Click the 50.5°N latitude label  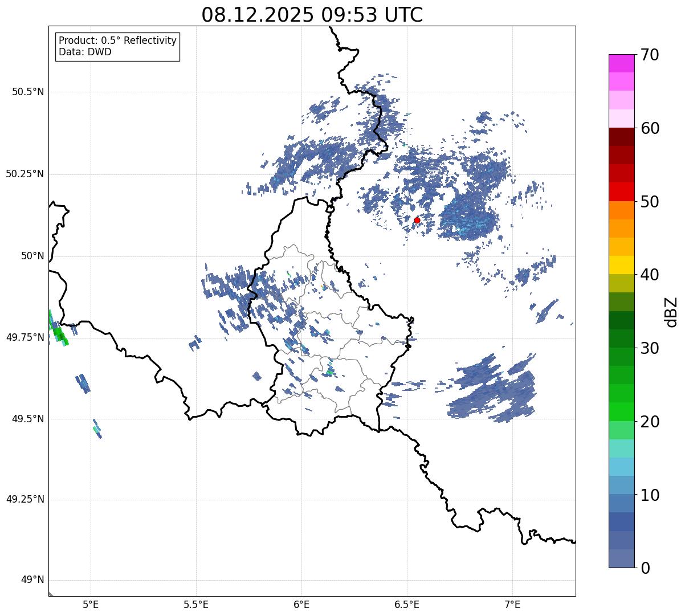coord(28,92)
